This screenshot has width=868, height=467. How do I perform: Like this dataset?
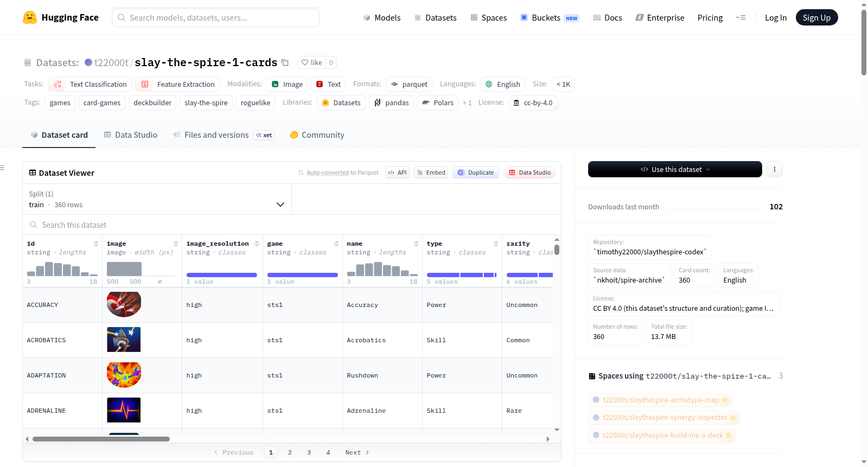[312, 62]
